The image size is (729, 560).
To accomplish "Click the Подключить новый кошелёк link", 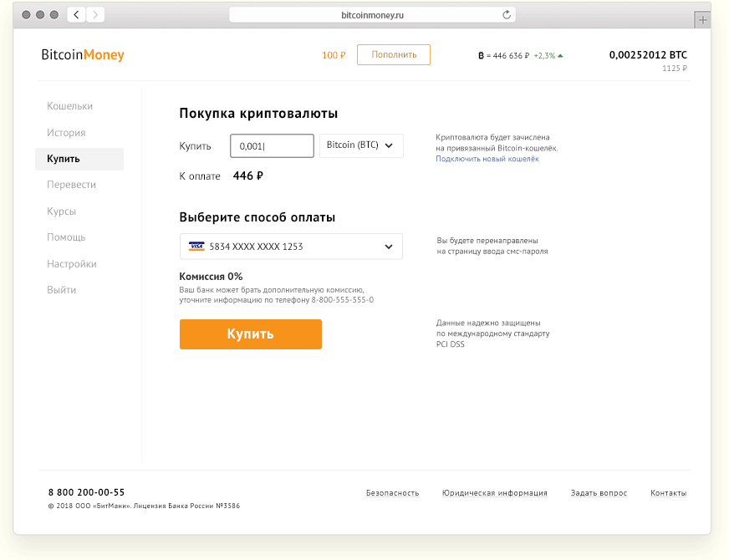I will (x=487, y=159).
